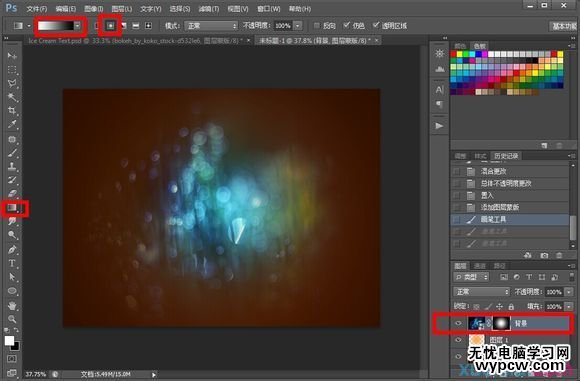This screenshot has height=381, width=580.
Task: Toggle the layer filter on/off switch
Action: point(571,277)
